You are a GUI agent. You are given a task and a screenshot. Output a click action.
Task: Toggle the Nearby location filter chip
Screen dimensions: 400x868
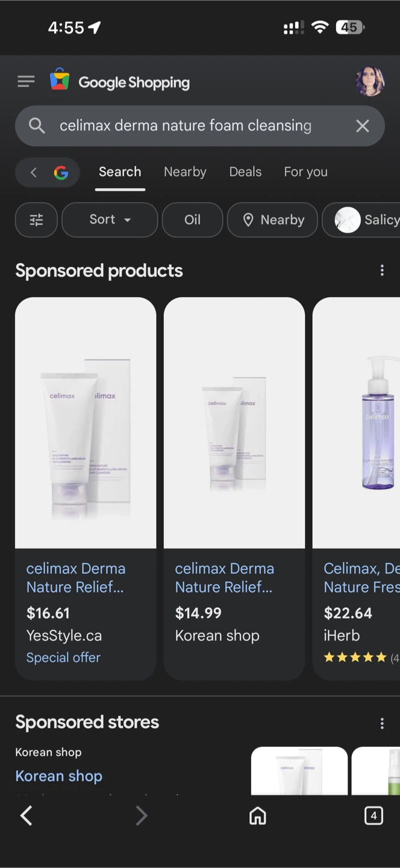(x=272, y=220)
